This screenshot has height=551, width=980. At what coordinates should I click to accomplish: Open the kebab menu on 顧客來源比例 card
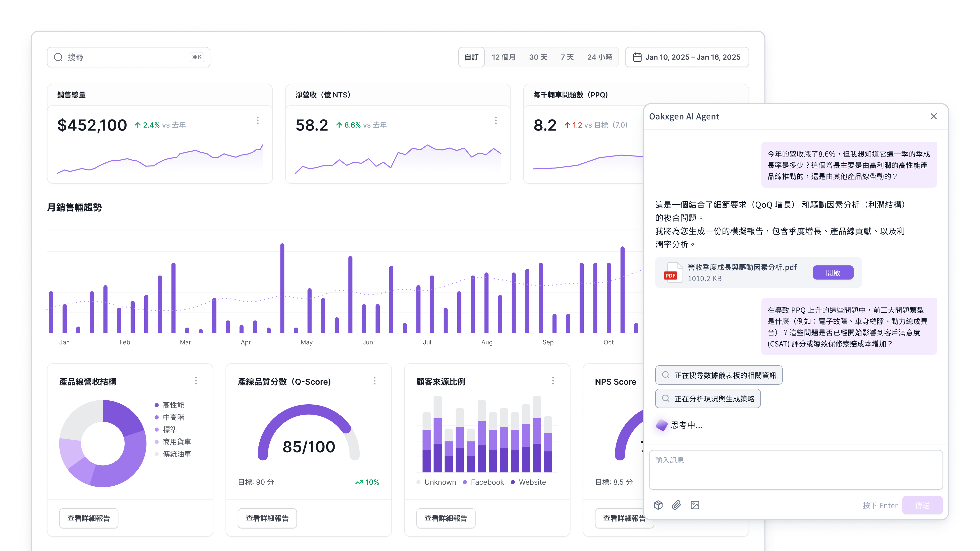click(x=554, y=380)
